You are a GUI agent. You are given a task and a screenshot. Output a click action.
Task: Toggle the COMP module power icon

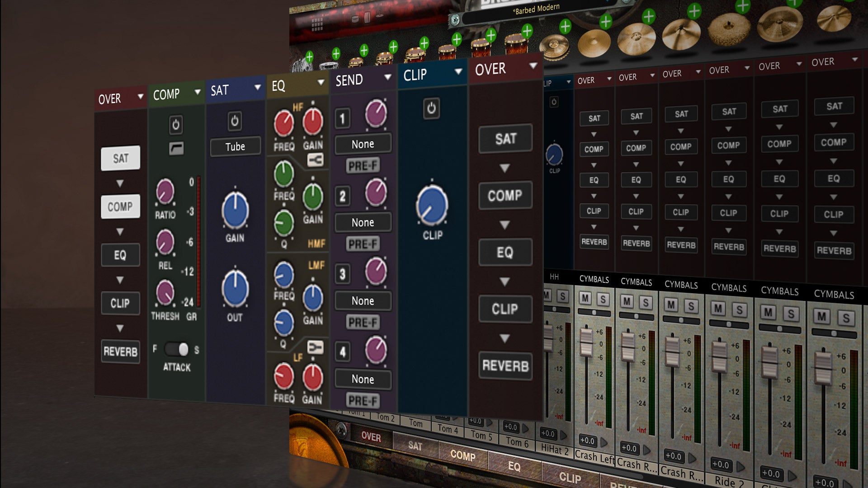[176, 124]
